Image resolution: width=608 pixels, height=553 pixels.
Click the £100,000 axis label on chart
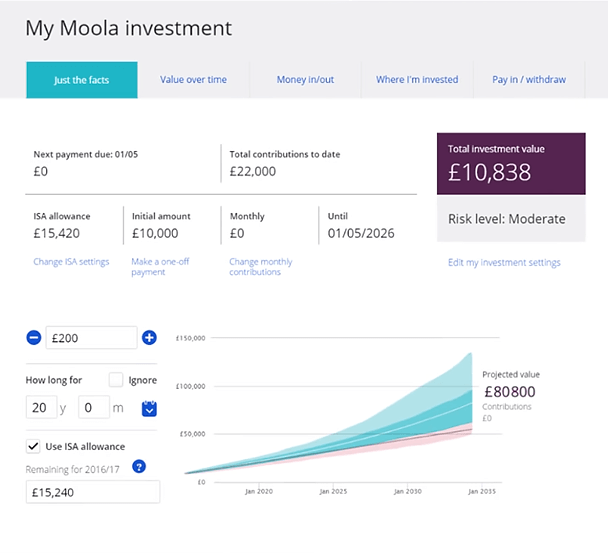[190, 386]
